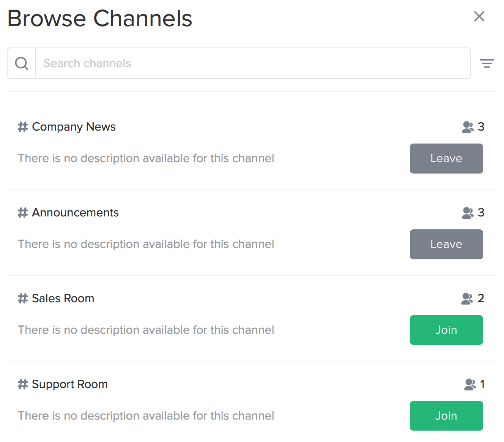Click inside the Search channels field

(152, 63)
